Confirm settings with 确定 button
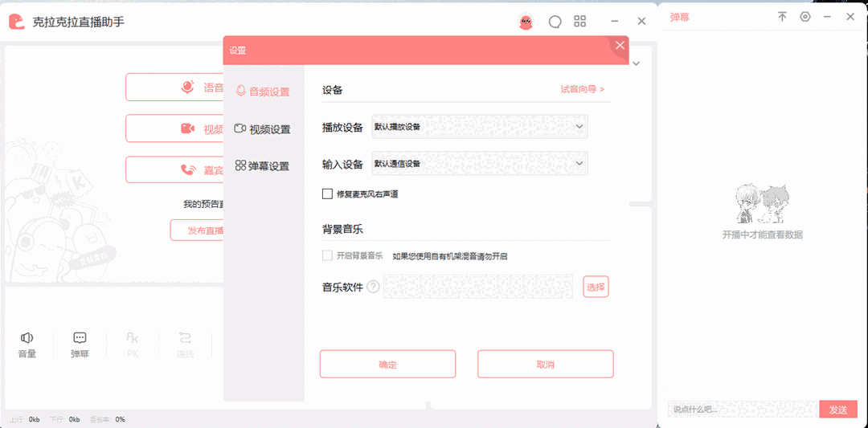The width and height of the screenshot is (868, 428). [x=387, y=365]
